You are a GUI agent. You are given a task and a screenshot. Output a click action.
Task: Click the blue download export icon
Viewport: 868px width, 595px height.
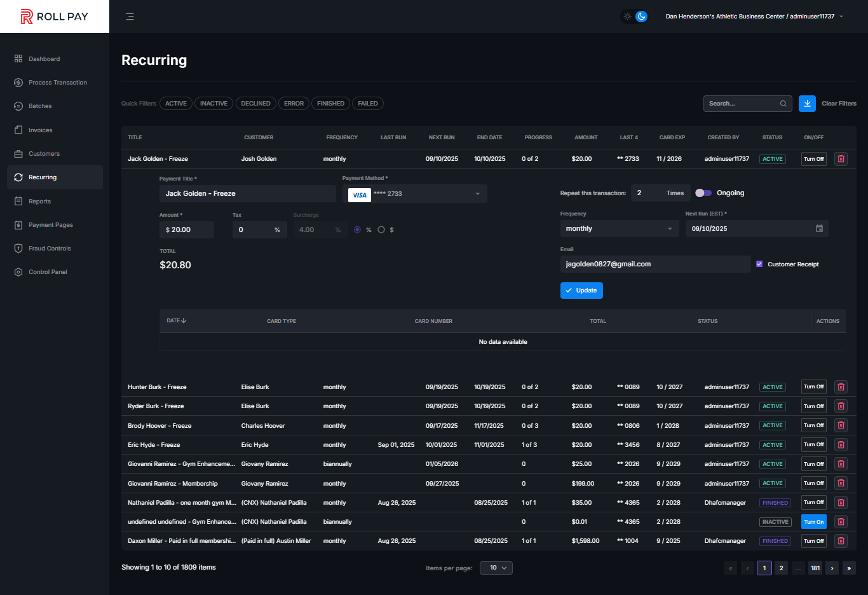(807, 104)
